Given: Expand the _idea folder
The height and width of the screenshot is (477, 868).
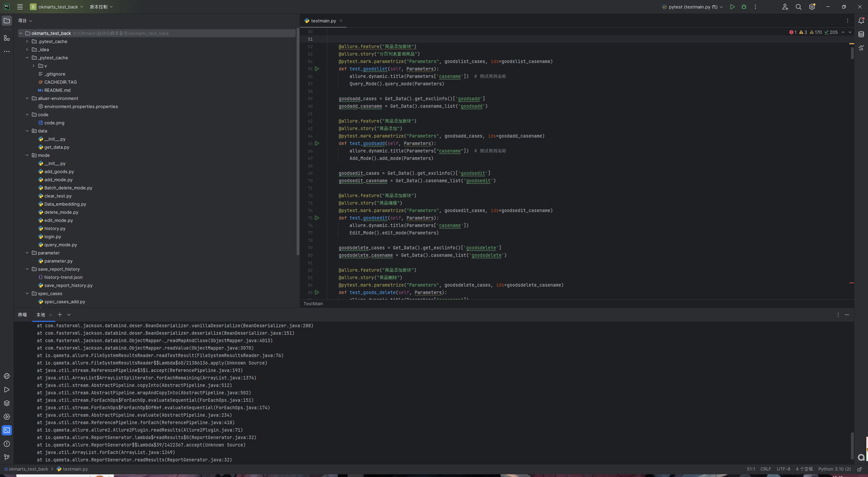Looking at the screenshot, I should pyautogui.click(x=27, y=49).
